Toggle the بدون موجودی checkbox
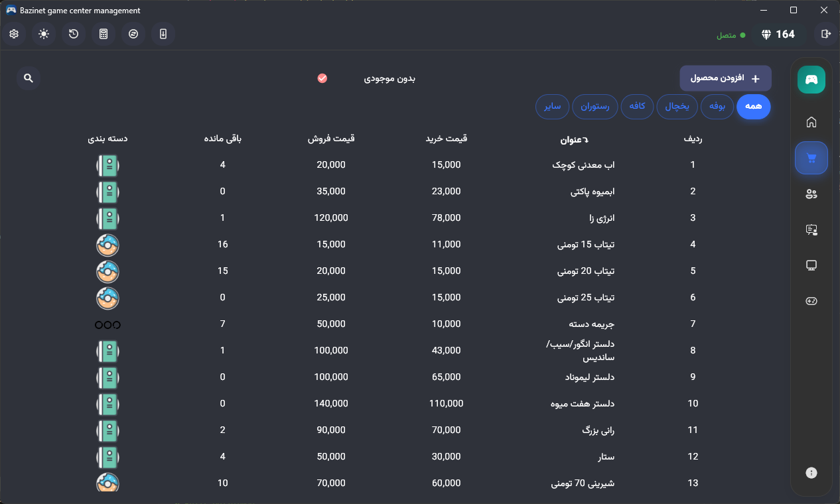The image size is (840, 504). (x=322, y=78)
